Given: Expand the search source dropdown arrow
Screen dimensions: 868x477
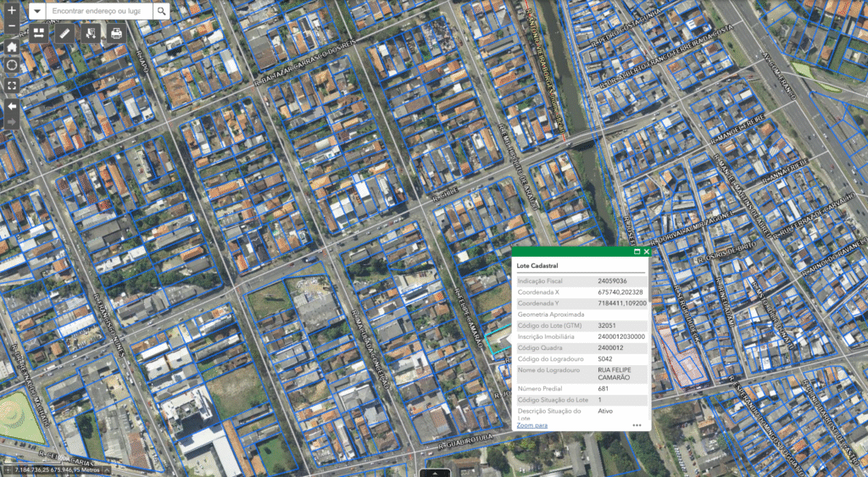Looking at the screenshot, I should click(37, 11).
